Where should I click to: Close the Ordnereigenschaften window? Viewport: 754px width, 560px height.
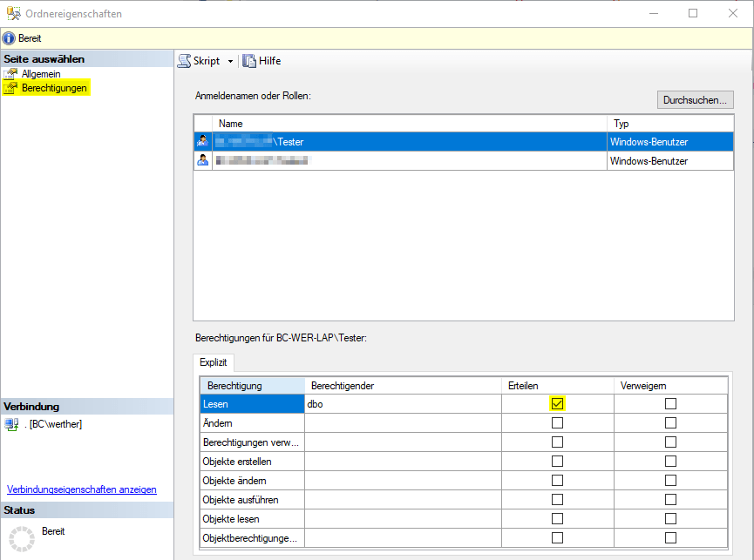733,13
